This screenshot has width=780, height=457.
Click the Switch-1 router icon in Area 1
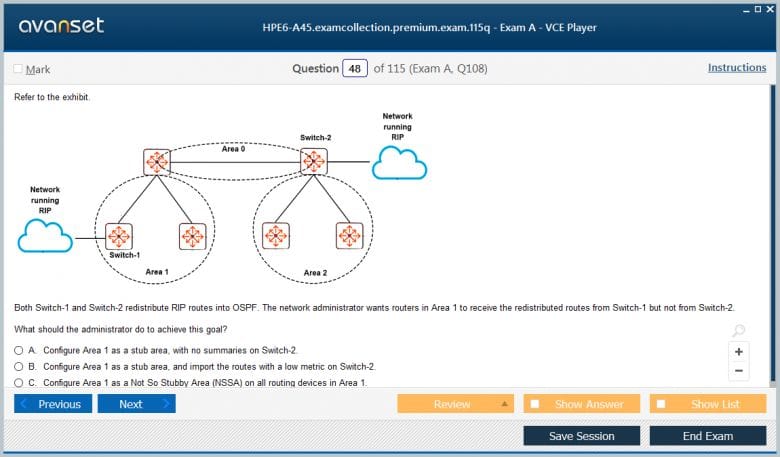[x=119, y=236]
